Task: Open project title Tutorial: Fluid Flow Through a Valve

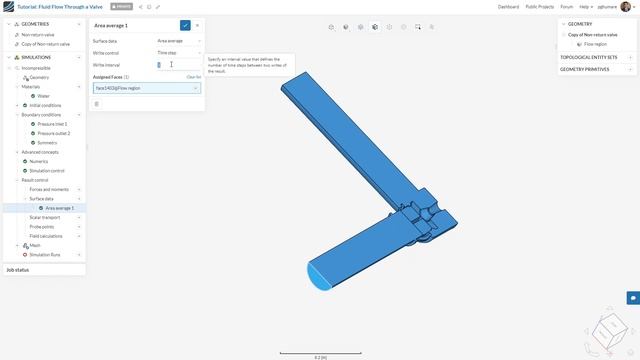Action: (x=60, y=7)
